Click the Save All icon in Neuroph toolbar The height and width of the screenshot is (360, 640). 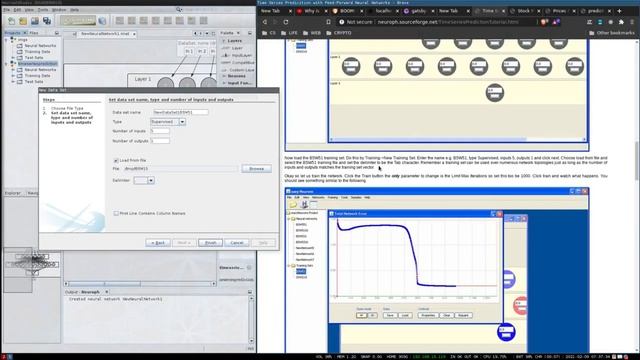coord(47,21)
